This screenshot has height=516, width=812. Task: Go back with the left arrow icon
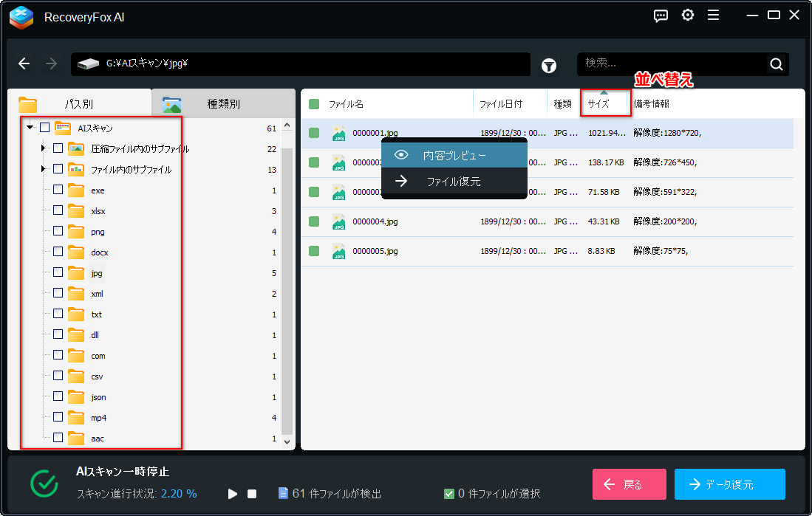tap(24, 64)
